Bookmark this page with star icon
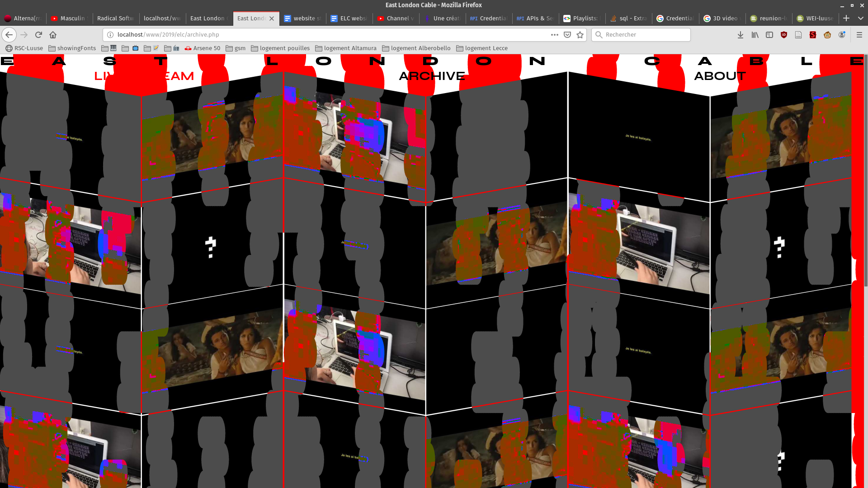868x488 pixels. (x=580, y=35)
